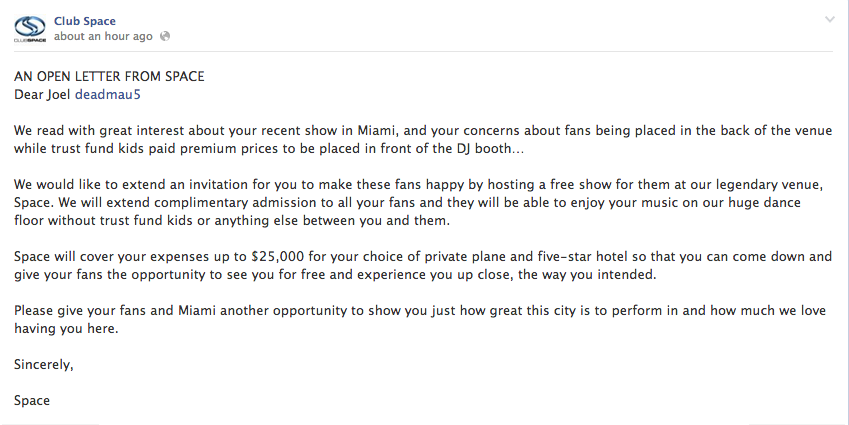The image size is (849, 425).
Task: Open the post options chevron dropdown
Action: [x=829, y=20]
